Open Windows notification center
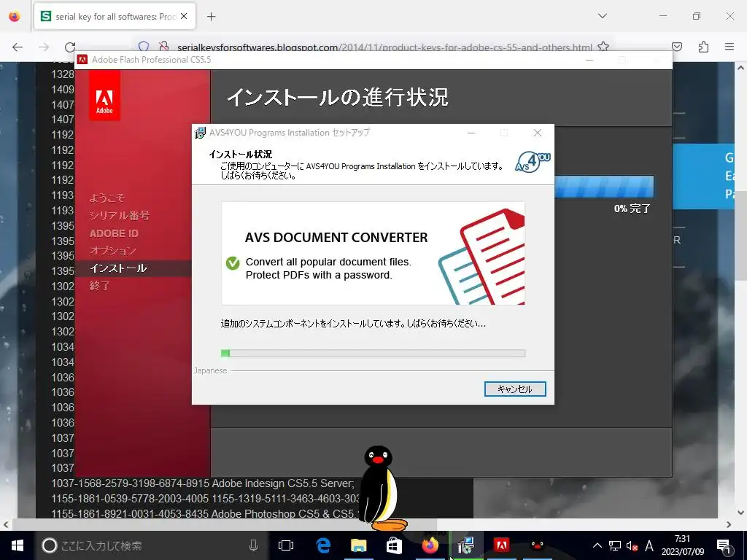Image resolution: width=747 pixels, height=560 pixels. 724,545
